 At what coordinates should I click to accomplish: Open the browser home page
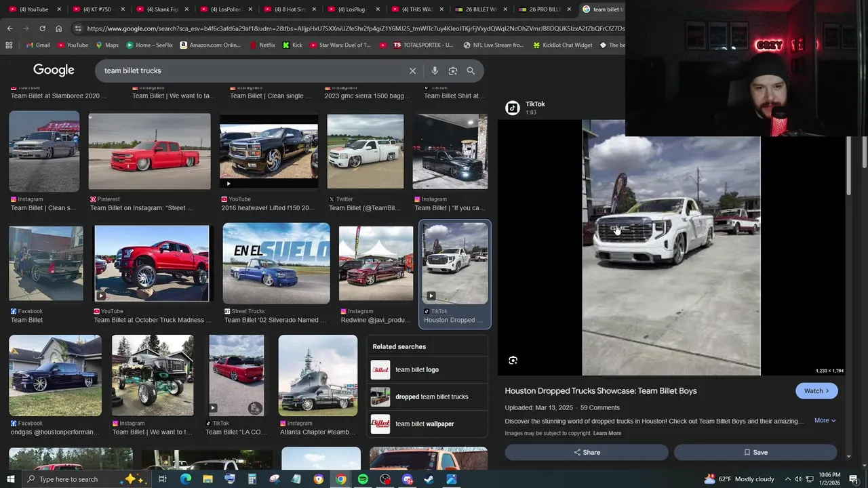pos(58,28)
